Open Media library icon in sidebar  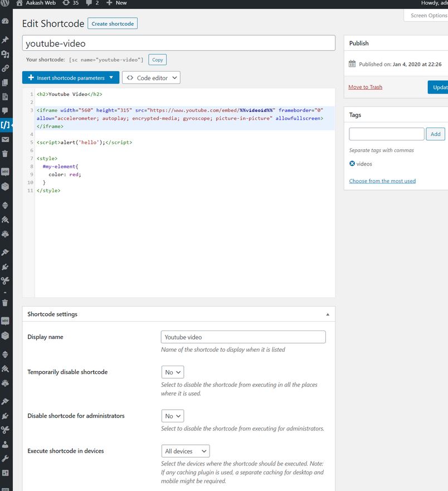point(6,54)
